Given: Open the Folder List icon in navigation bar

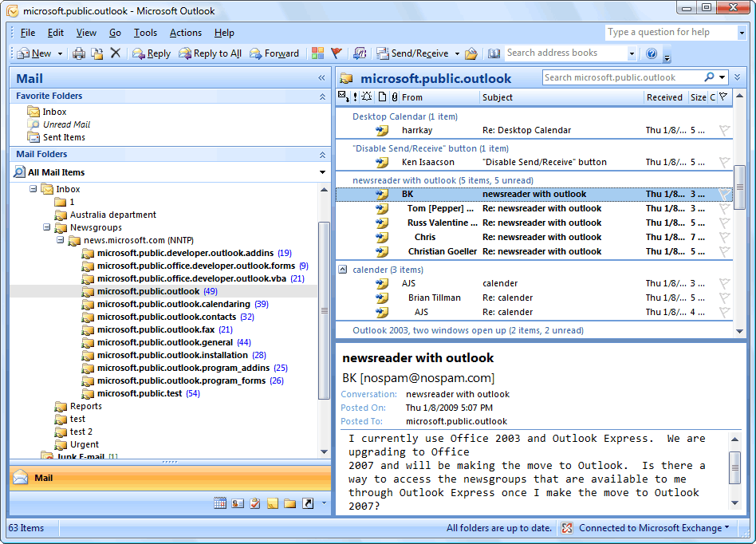Looking at the screenshot, I should (289, 503).
